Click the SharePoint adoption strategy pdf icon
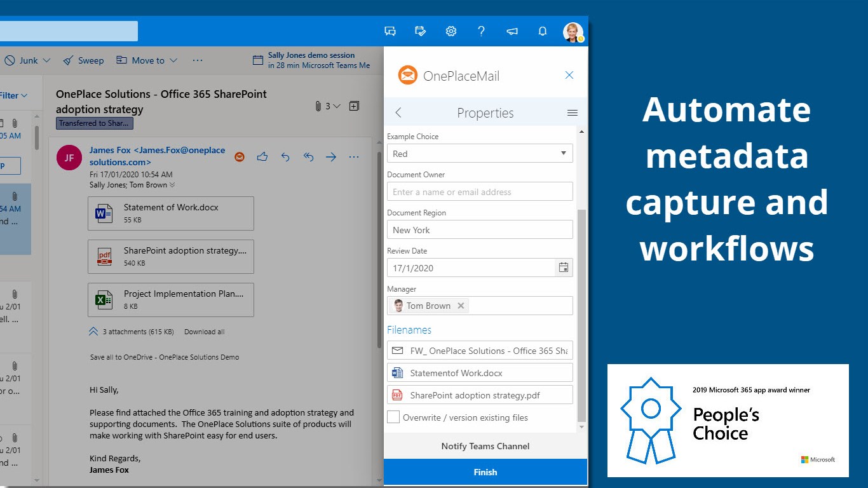 104,257
